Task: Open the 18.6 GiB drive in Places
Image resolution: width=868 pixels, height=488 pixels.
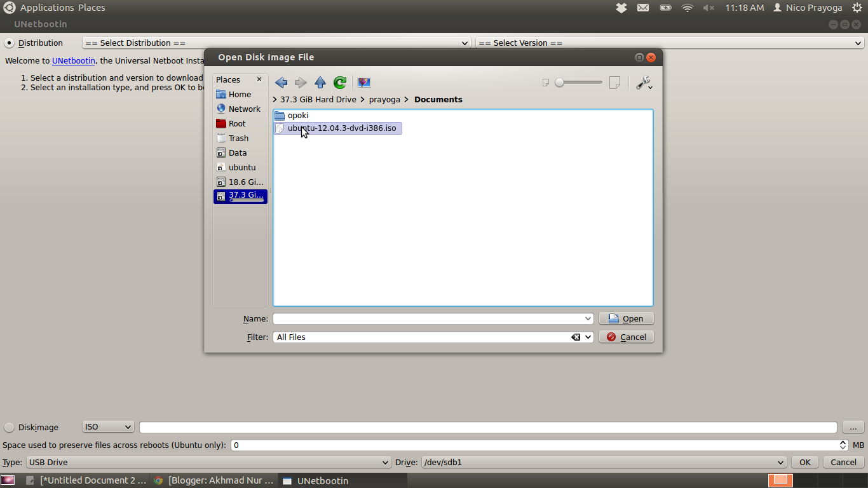Action: (x=240, y=182)
